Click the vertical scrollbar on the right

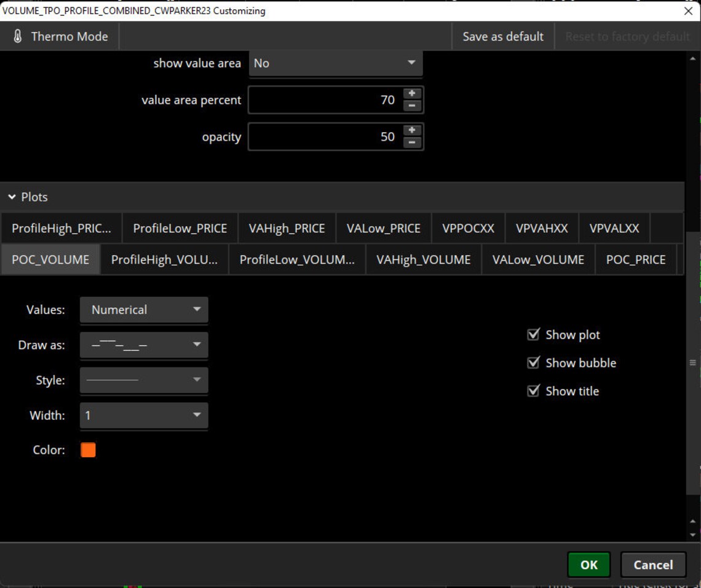(x=691, y=361)
